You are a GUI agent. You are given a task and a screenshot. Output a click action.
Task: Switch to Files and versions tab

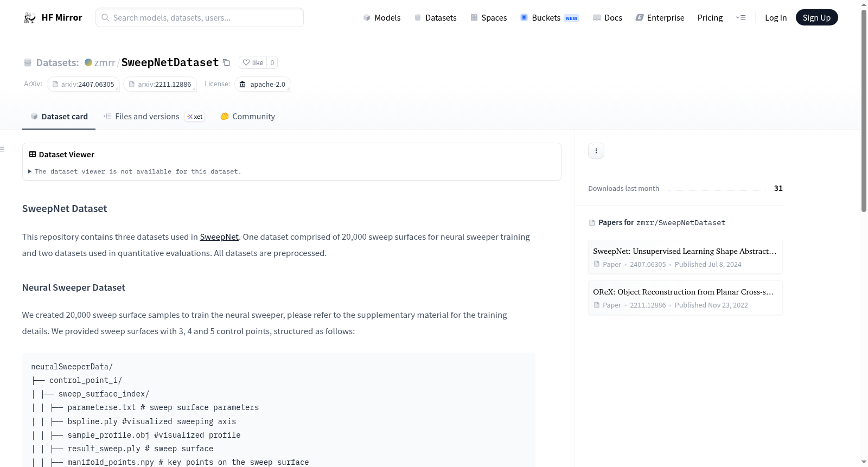[154, 117]
